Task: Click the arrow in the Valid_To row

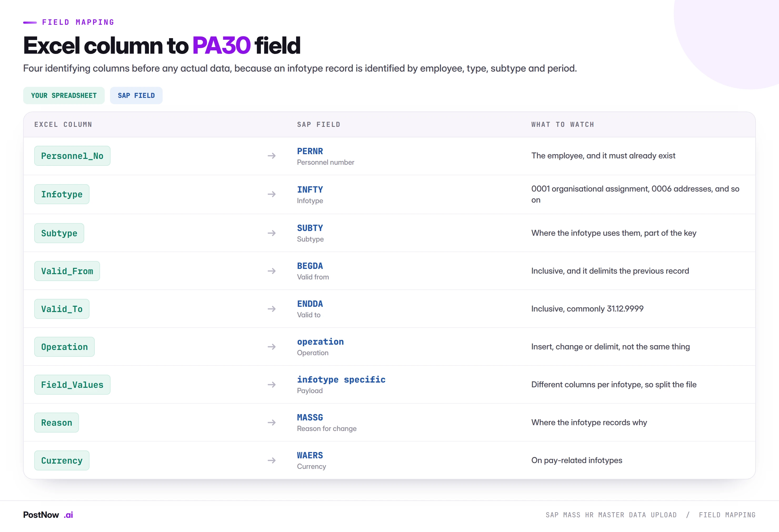Action: point(272,309)
